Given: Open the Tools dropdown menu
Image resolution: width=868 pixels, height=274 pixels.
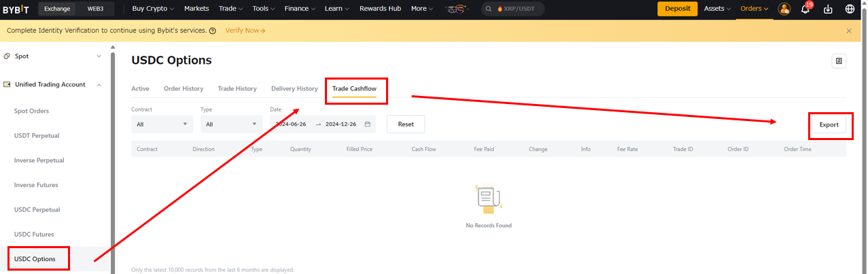Looking at the screenshot, I should click(264, 9).
